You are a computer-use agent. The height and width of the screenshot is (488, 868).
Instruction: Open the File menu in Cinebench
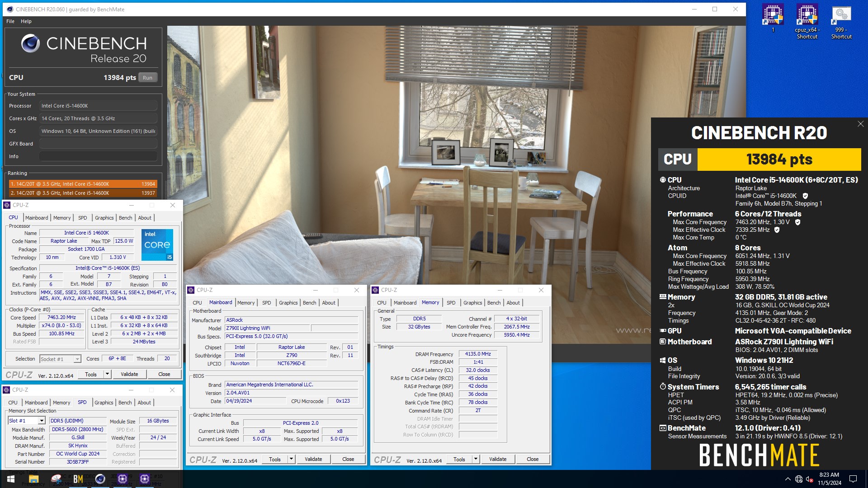10,21
